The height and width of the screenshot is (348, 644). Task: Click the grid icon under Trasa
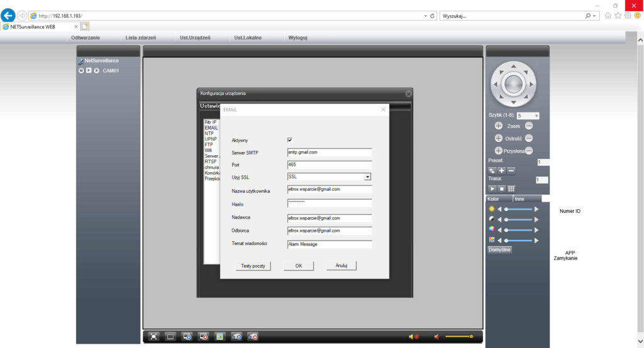click(511, 188)
